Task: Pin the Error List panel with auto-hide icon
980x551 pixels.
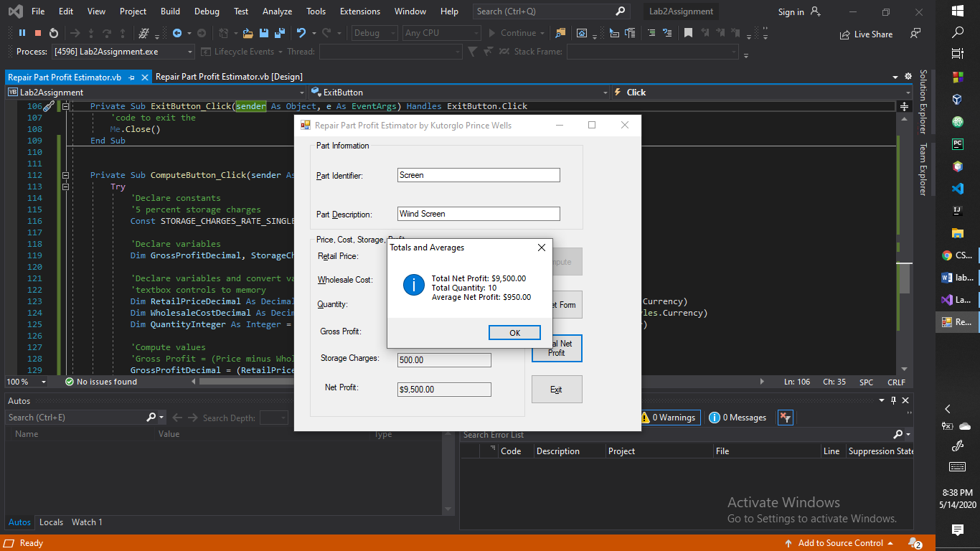Action: click(893, 400)
